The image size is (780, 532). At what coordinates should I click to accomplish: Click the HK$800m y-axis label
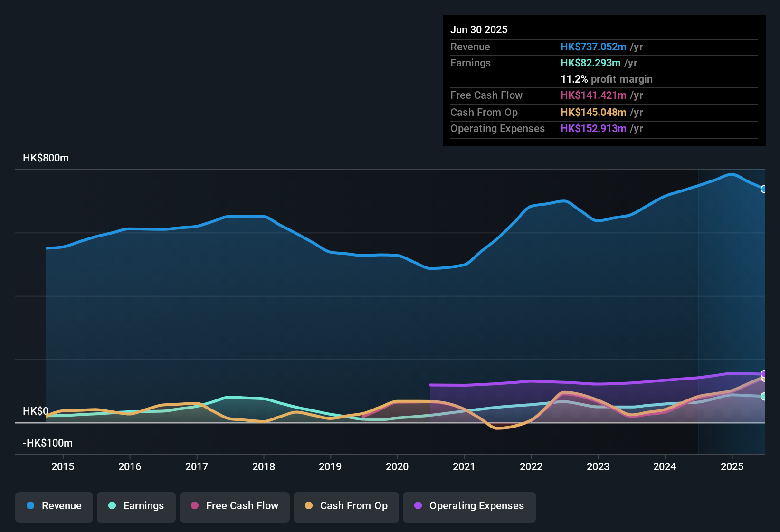click(x=46, y=158)
